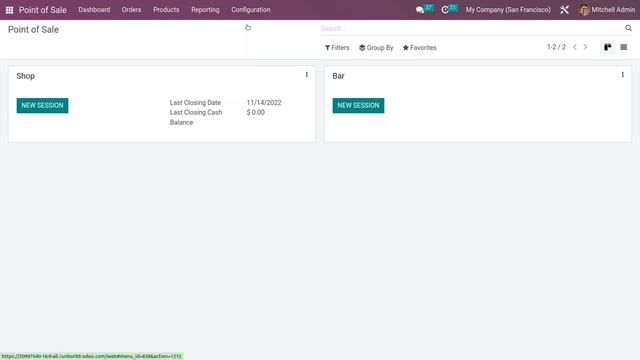
Task: Start a new session for Shop
Action: coord(42,105)
